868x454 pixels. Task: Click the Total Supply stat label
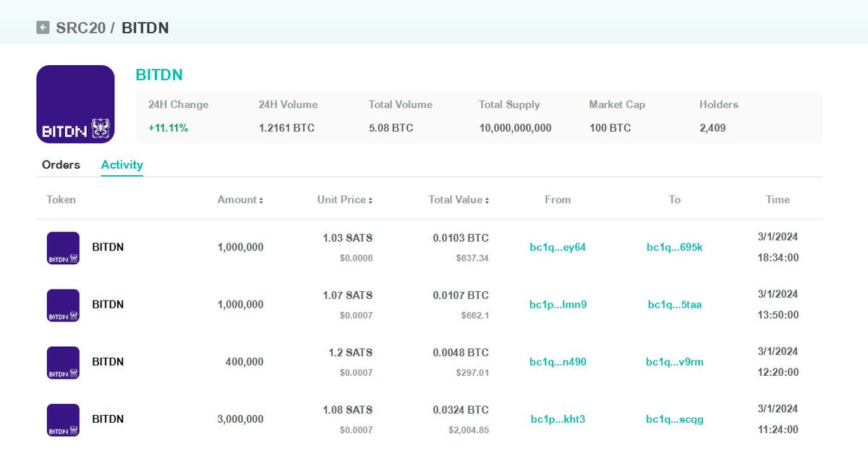click(x=509, y=105)
